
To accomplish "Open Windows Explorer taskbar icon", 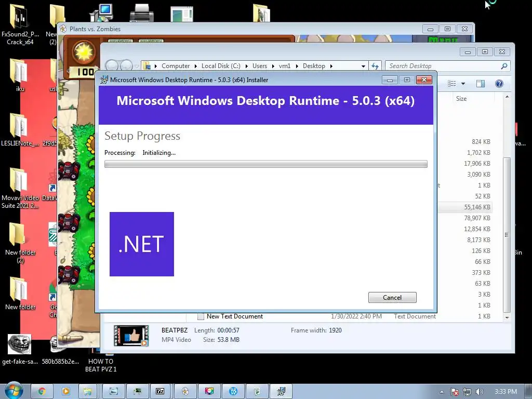I will click(x=87, y=391).
